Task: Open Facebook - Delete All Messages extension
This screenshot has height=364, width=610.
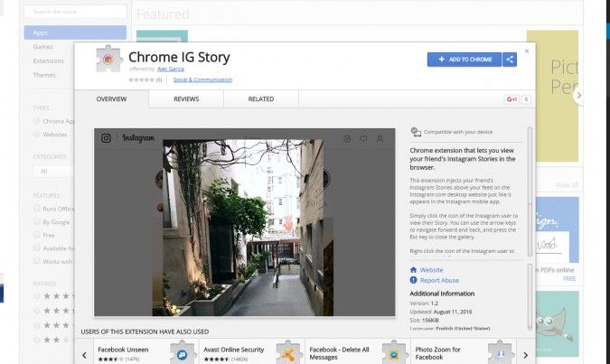Action: (358, 353)
